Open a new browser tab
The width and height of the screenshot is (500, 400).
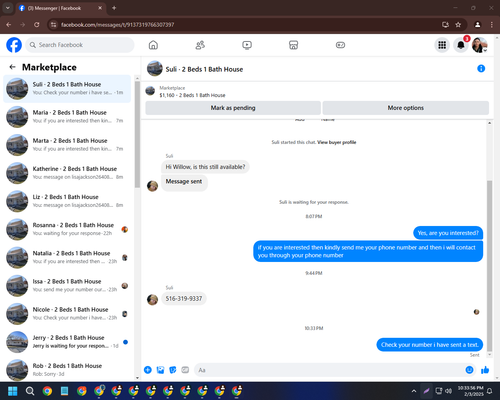[x=114, y=8]
